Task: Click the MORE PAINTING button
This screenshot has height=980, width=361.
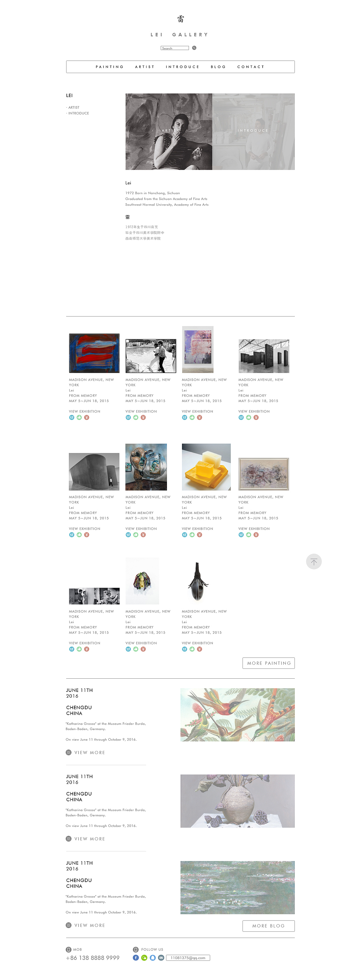Action: coord(268,663)
